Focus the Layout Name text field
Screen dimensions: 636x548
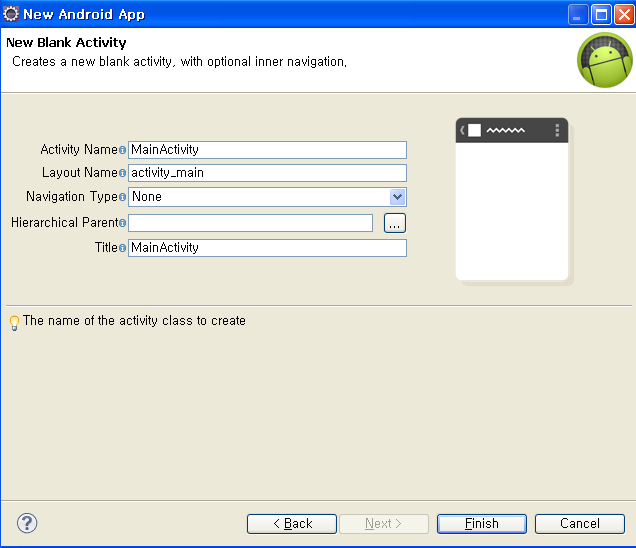pyautogui.click(x=267, y=173)
